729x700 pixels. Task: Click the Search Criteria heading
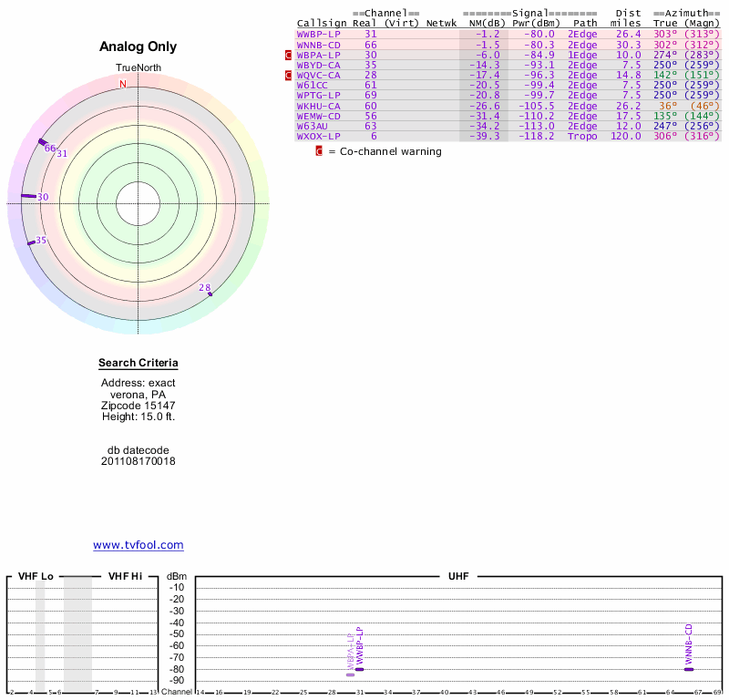coord(139,364)
